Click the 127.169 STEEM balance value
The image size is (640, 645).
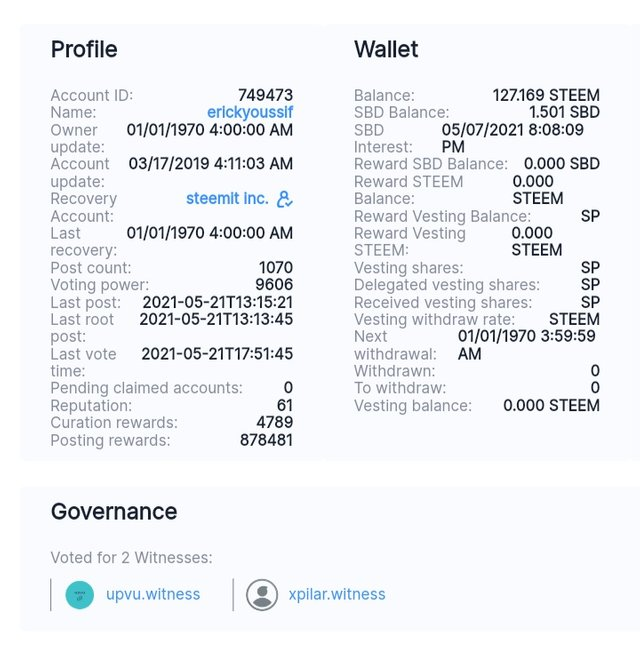point(546,96)
